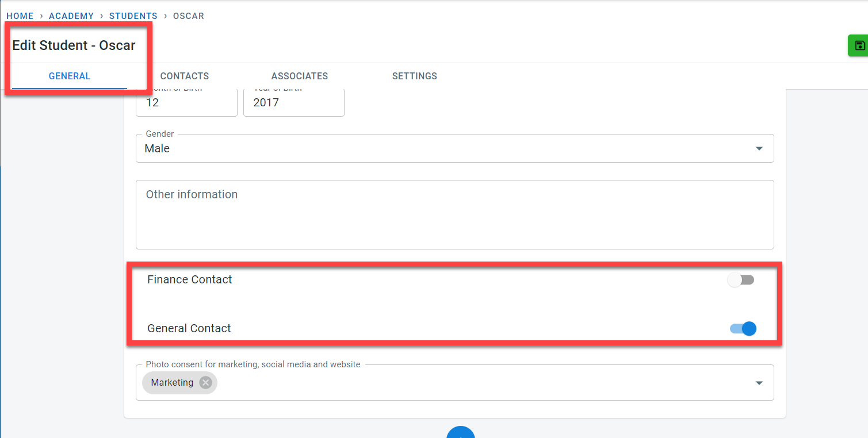The width and height of the screenshot is (868, 438).
Task: Click the blue circular button below the form
Action: (x=460, y=433)
